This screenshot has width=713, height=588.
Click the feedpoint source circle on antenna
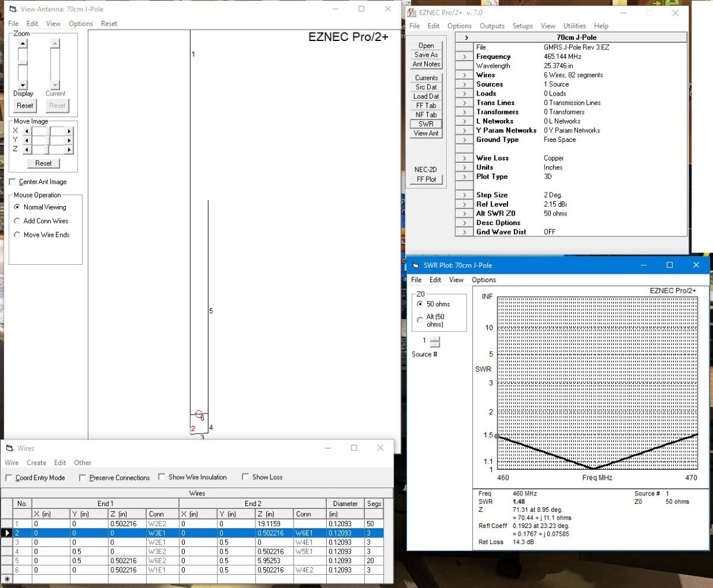click(x=199, y=413)
